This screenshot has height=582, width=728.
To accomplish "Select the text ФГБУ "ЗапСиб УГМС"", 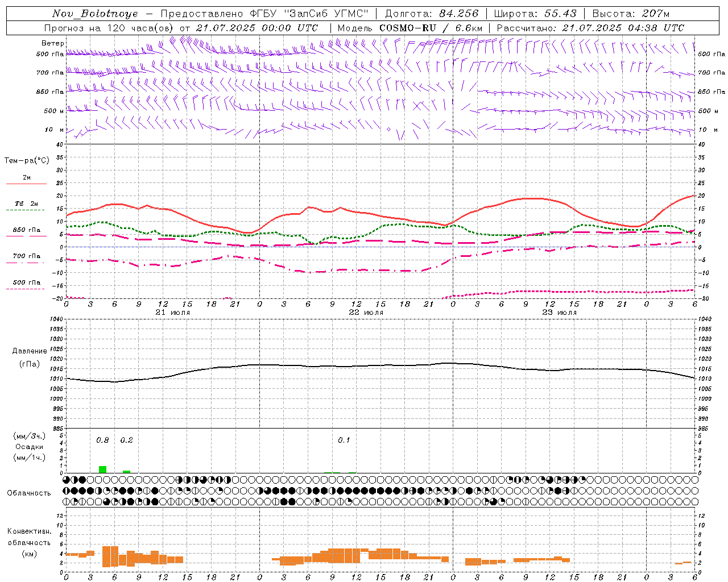I will pyautogui.click(x=309, y=14).
